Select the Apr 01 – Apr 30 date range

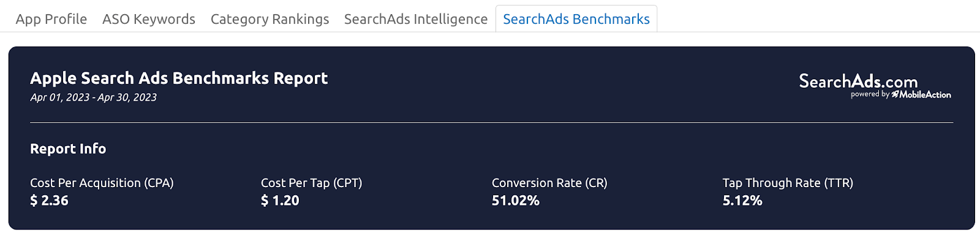point(93,98)
